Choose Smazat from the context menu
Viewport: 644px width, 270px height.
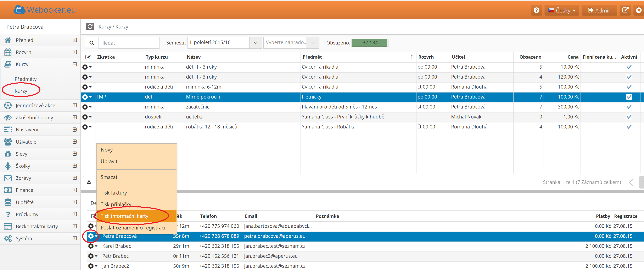109,177
